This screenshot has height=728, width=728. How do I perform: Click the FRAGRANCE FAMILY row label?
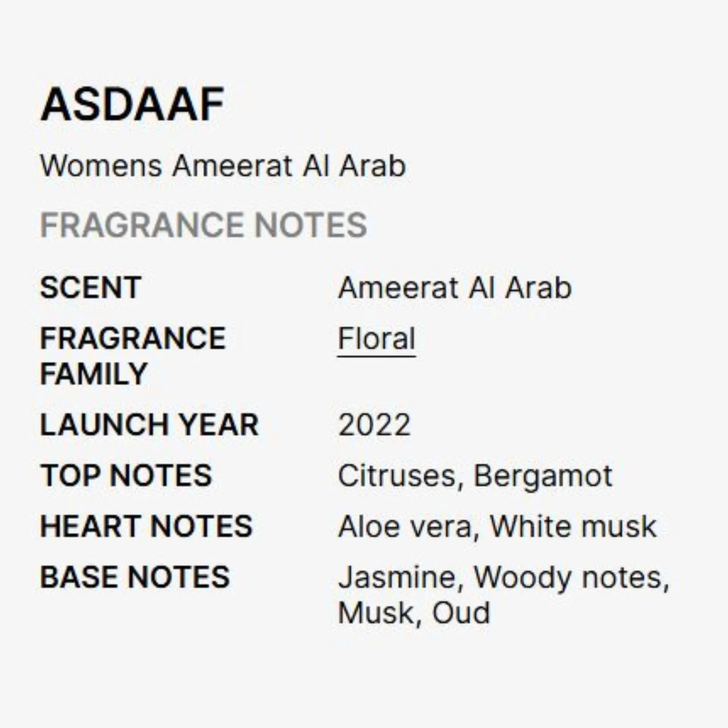point(133,356)
